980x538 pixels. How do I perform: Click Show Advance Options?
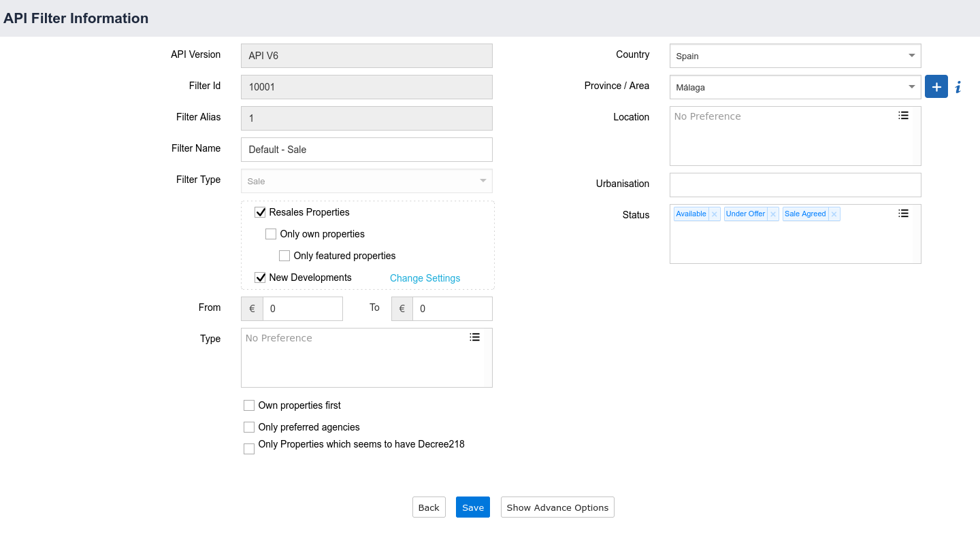coord(557,507)
